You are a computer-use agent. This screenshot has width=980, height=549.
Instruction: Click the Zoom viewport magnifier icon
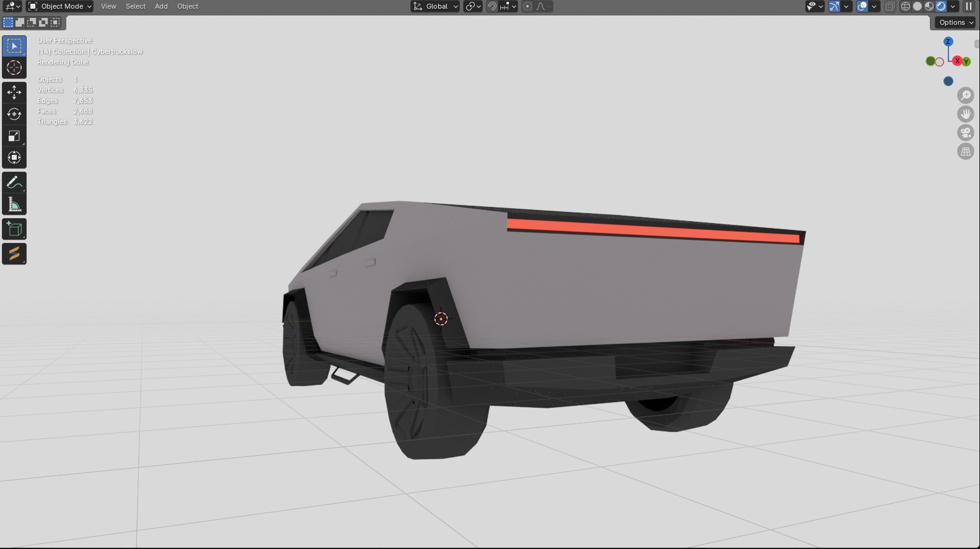coord(966,95)
